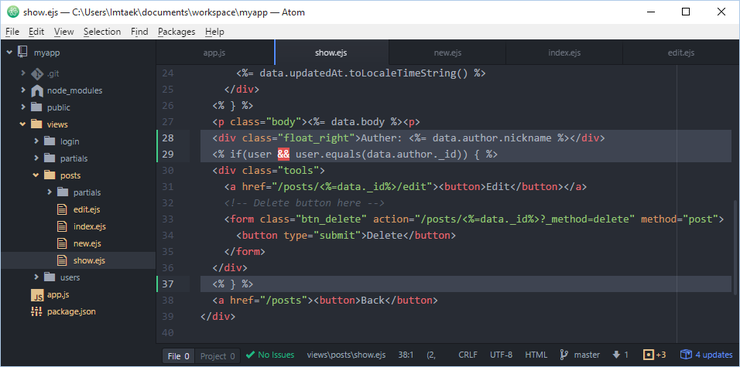Expand the login folder arrow

[36, 142]
